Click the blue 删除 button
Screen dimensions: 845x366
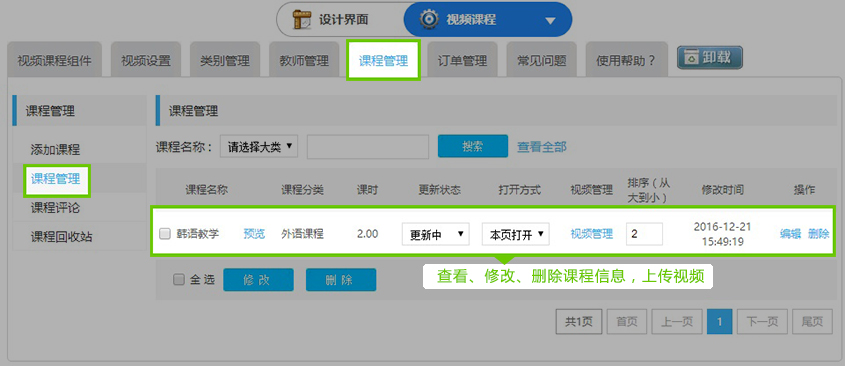(341, 280)
